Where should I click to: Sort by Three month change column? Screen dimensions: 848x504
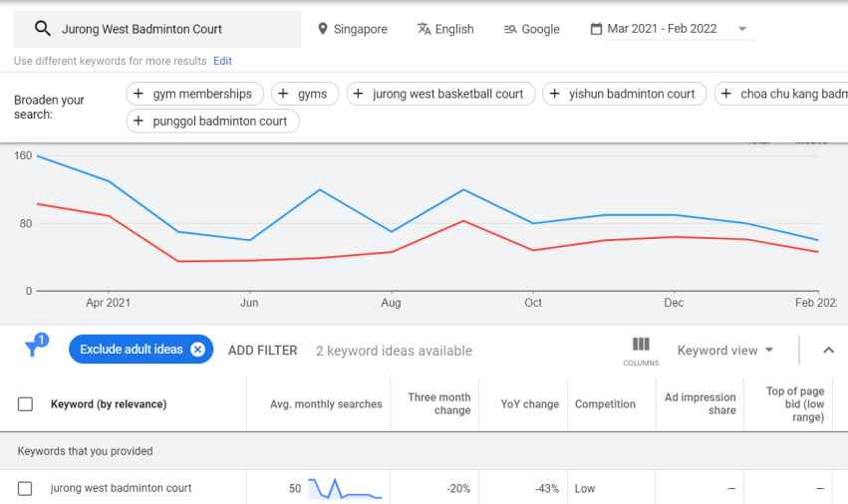[x=439, y=404]
